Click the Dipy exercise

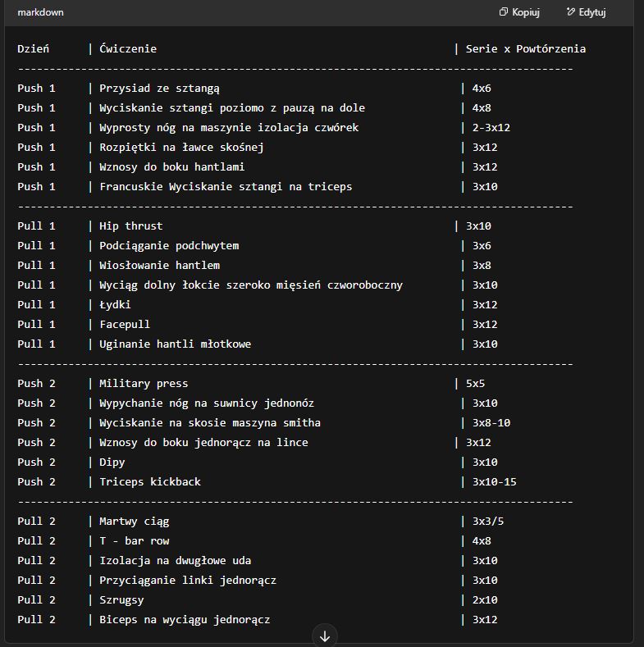(112, 462)
